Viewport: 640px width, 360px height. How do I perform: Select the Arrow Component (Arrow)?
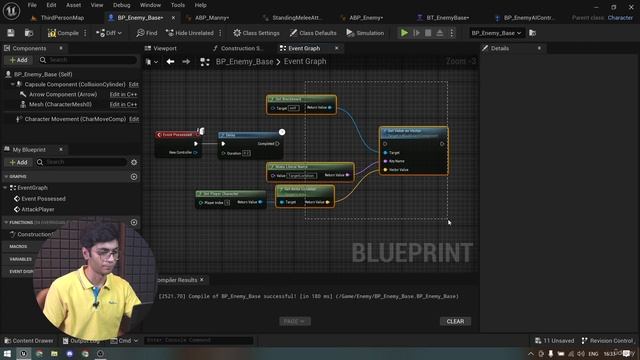[63, 94]
